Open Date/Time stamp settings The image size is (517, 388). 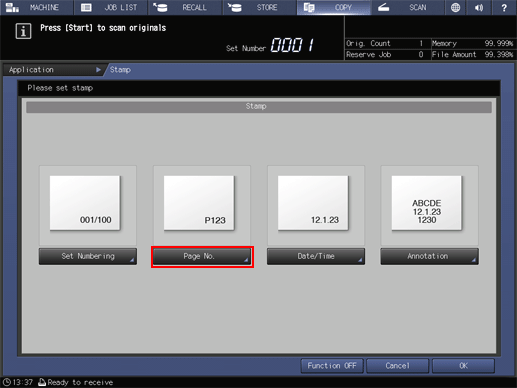tap(316, 256)
